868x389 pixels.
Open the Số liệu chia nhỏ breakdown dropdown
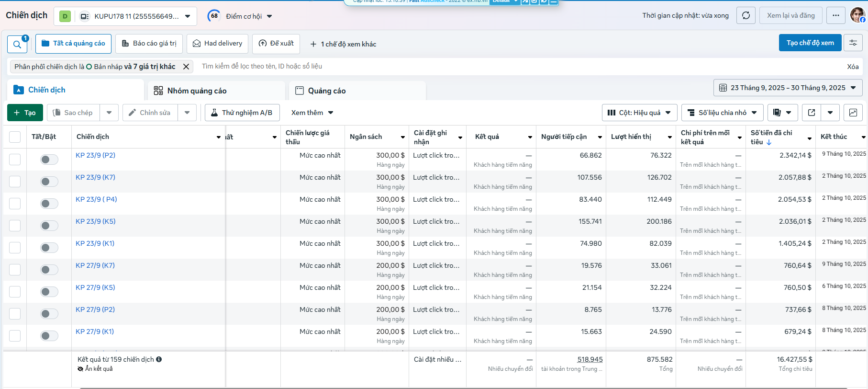[722, 113]
